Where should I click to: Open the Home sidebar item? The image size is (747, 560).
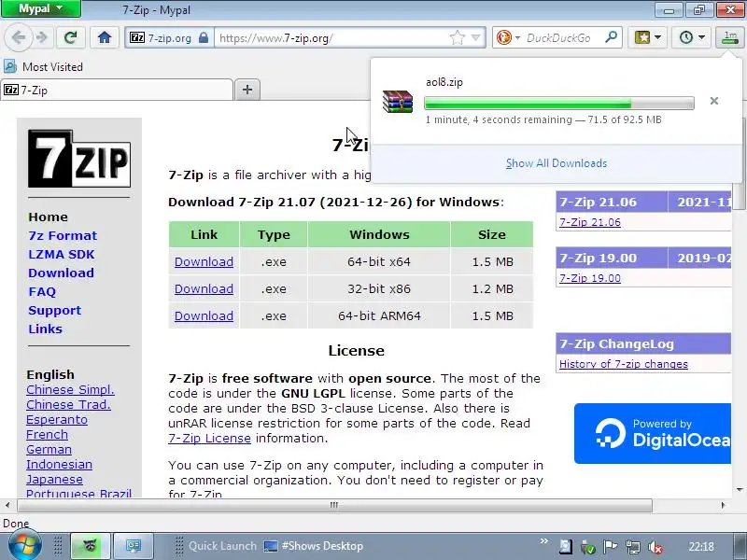(48, 217)
